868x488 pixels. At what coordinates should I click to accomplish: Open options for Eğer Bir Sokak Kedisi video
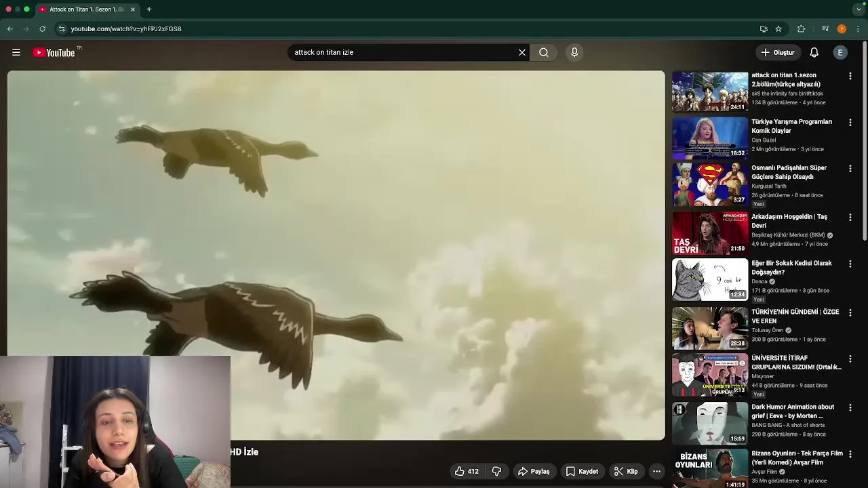click(850, 264)
